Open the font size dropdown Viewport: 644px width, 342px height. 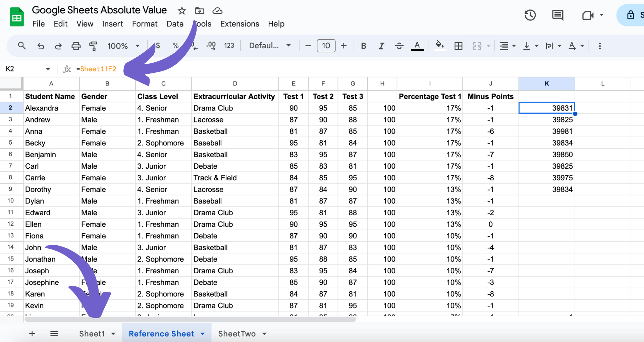pos(326,46)
